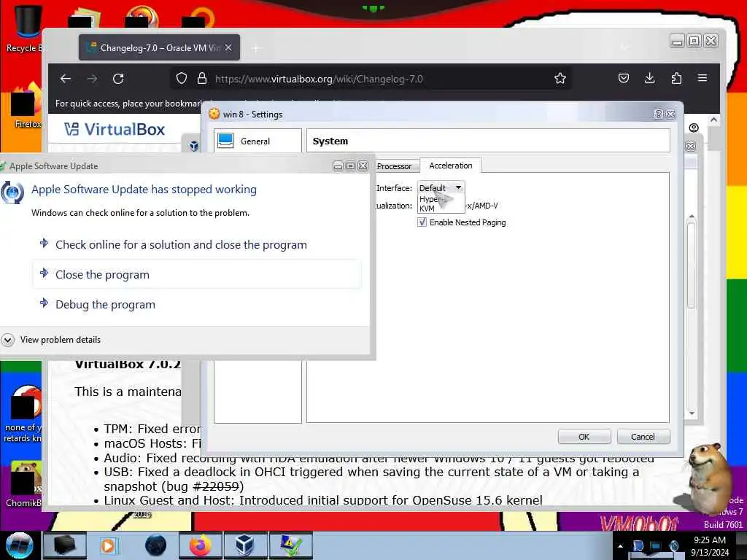Open the shield checkmark taskbar item
This screenshot has width=747, height=560.
click(290, 545)
